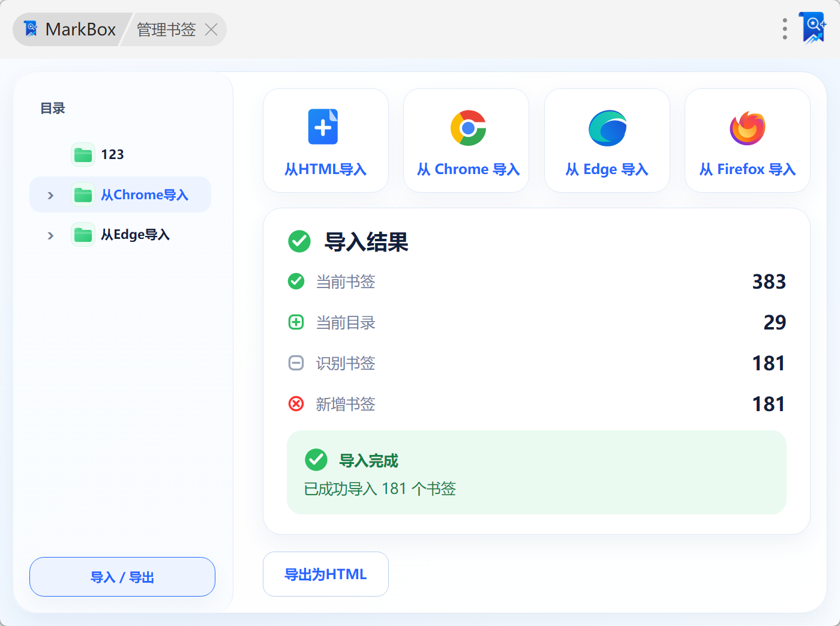Click the 当前书签 label
The height and width of the screenshot is (626, 840).
[x=346, y=281]
